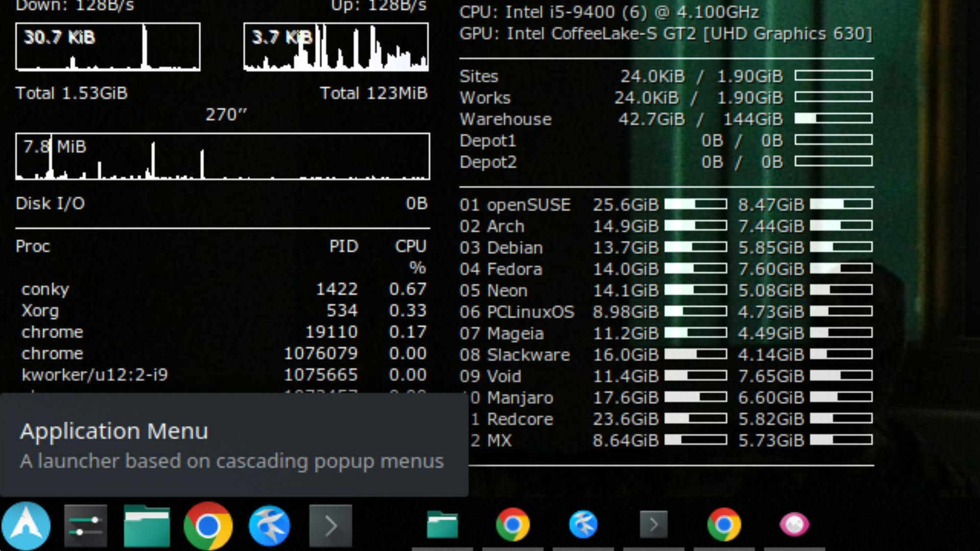Launch the large Chrome launcher icon
The height and width of the screenshot is (551, 980).
(208, 525)
